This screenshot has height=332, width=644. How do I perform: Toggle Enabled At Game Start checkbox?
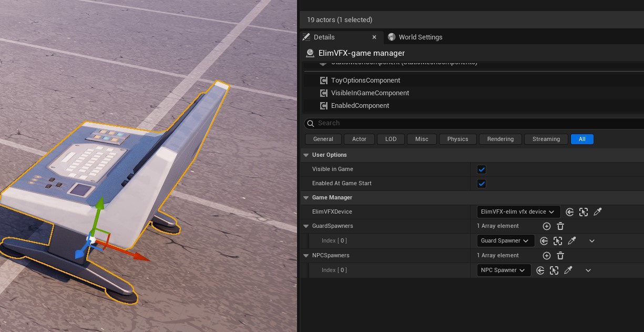[481, 184]
